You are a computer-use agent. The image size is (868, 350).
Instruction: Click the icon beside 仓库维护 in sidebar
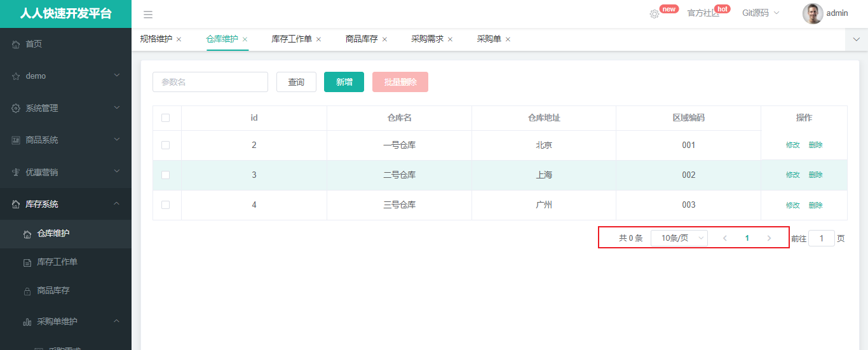tap(27, 234)
